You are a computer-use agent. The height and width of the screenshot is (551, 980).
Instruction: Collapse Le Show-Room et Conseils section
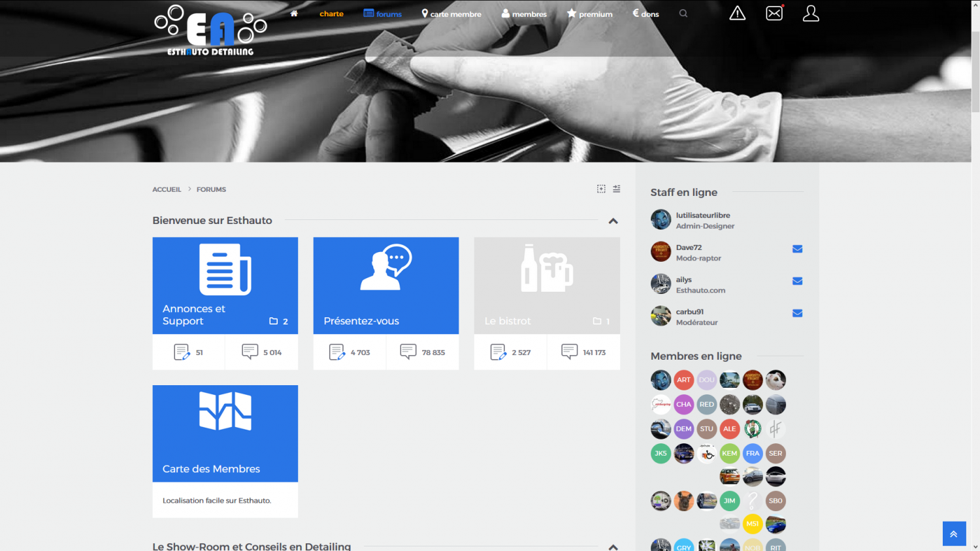click(x=613, y=546)
